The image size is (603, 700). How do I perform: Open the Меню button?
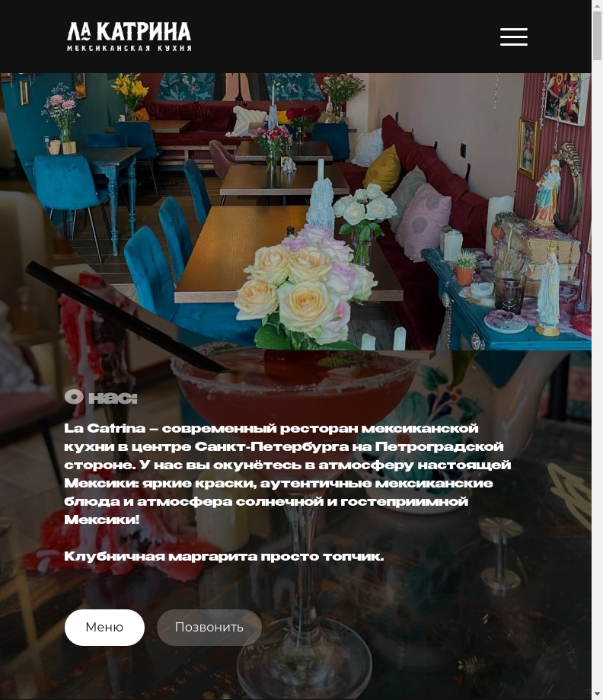pyautogui.click(x=104, y=627)
